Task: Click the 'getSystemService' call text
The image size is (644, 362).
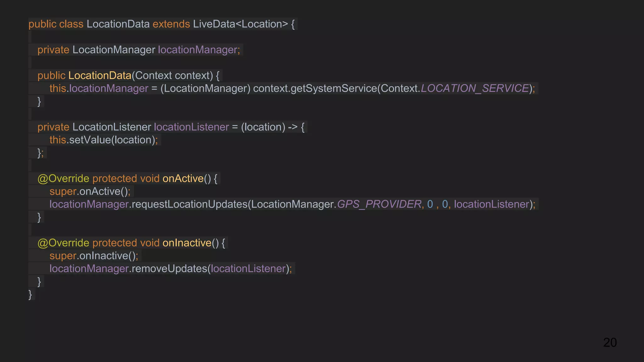Action: pyautogui.click(x=334, y=89)
